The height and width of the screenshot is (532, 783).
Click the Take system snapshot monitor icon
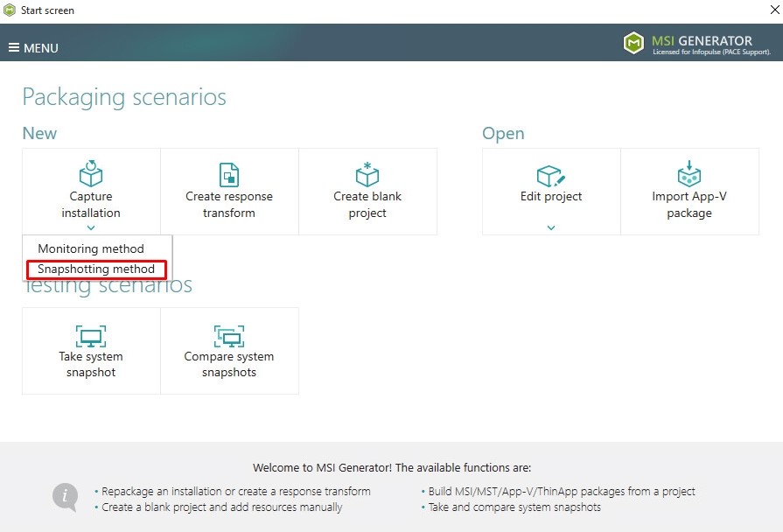click(x=91, y=336)
